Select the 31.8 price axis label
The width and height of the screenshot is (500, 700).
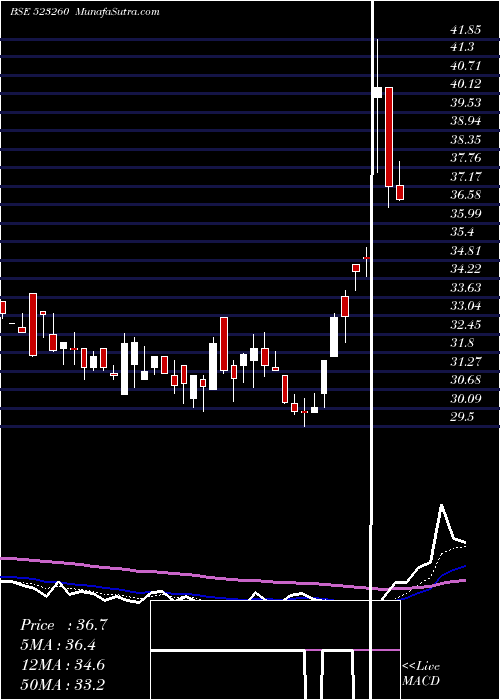coord(462,343)
